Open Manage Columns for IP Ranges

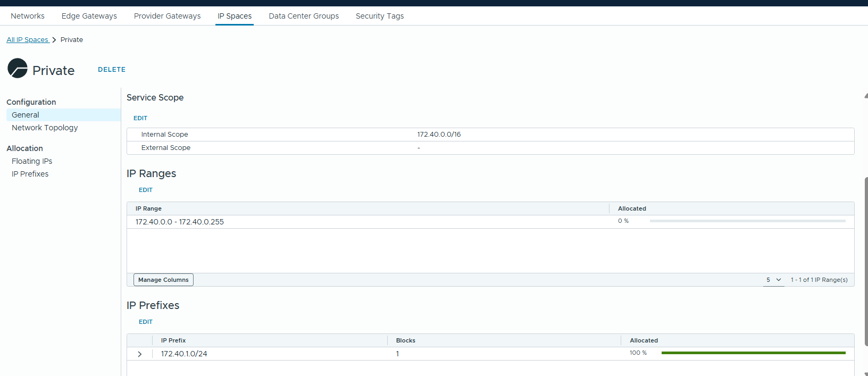pos(163,280)
